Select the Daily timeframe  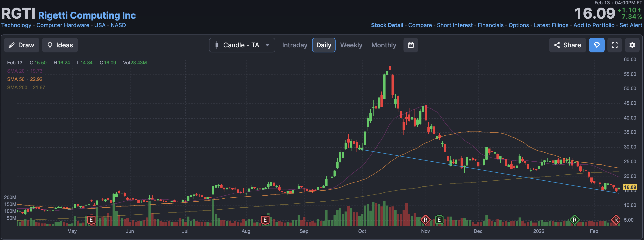(324, 45)
